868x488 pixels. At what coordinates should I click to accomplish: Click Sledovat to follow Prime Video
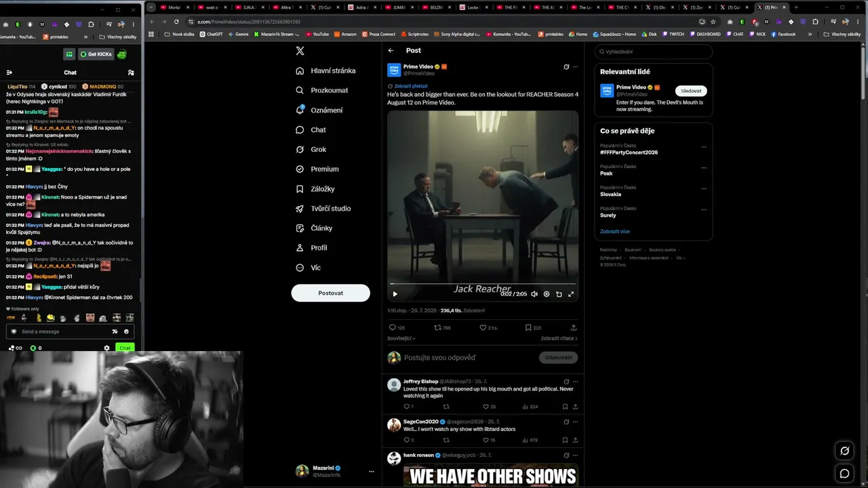click(691, 91)
